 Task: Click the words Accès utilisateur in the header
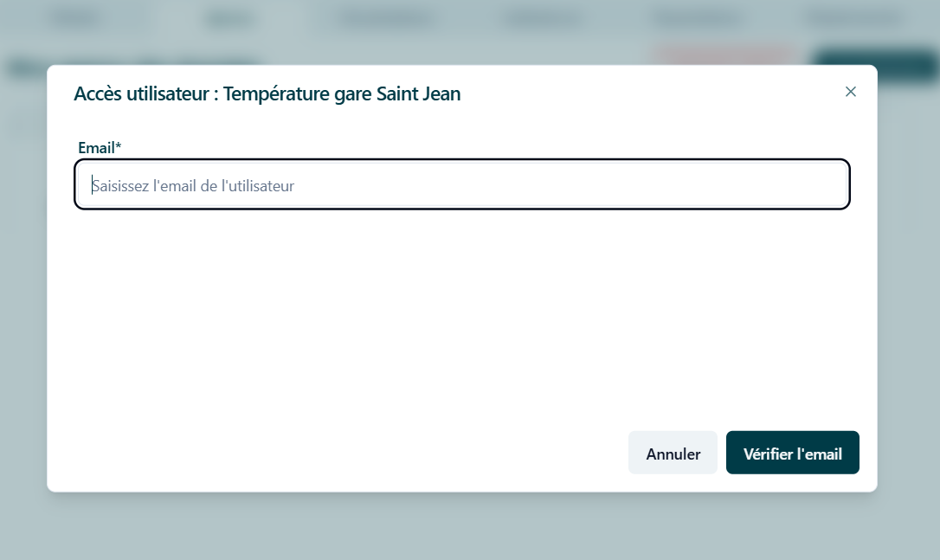pos(141,94)
